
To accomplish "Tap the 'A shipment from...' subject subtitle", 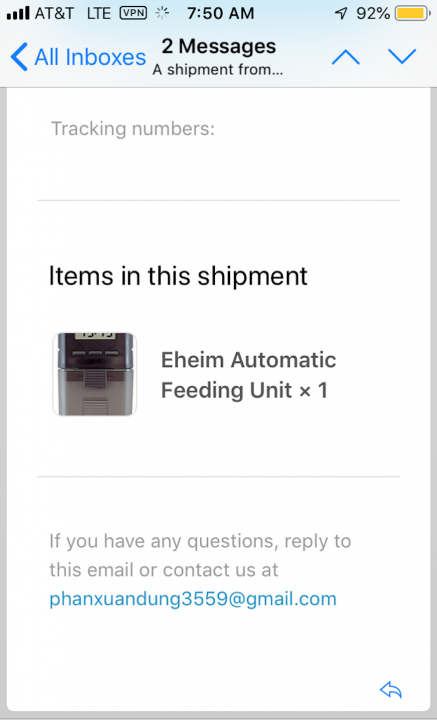I will click(x=218, y=70).
